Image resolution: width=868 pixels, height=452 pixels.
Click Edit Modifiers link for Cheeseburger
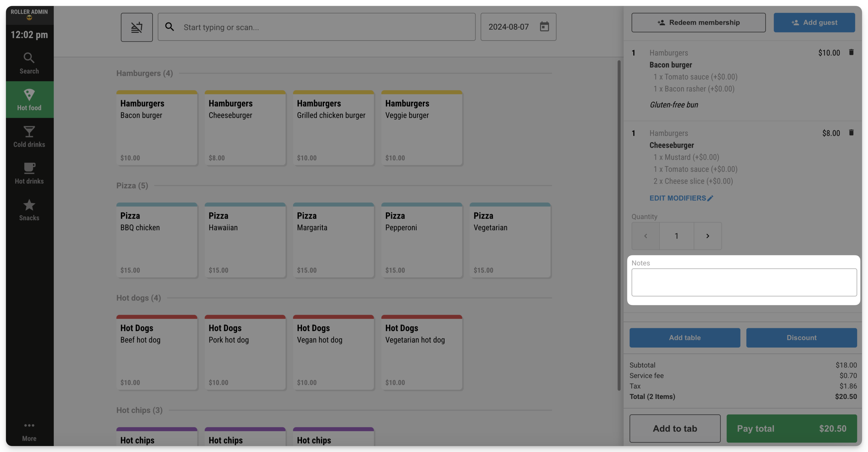[681, 198]
